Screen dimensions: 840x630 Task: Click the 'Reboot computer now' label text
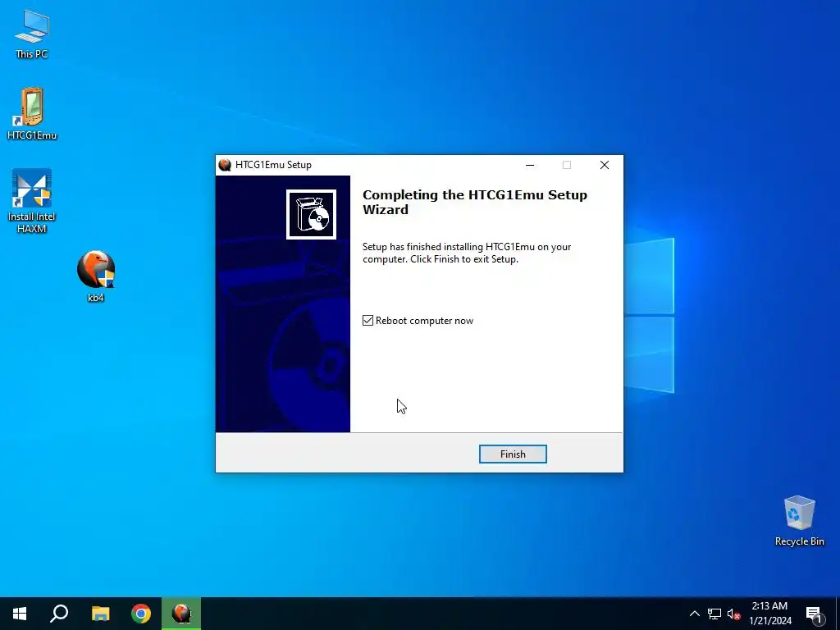click(x=424, y=321)
